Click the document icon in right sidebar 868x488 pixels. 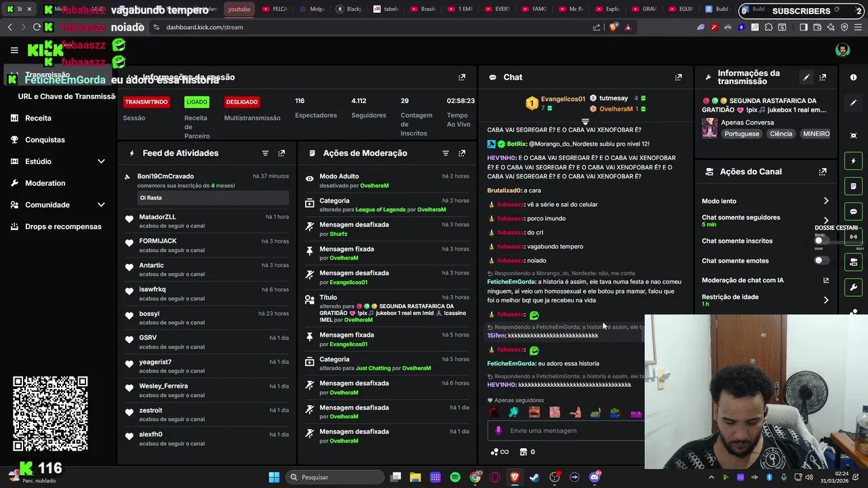click(x=854, y=186)
